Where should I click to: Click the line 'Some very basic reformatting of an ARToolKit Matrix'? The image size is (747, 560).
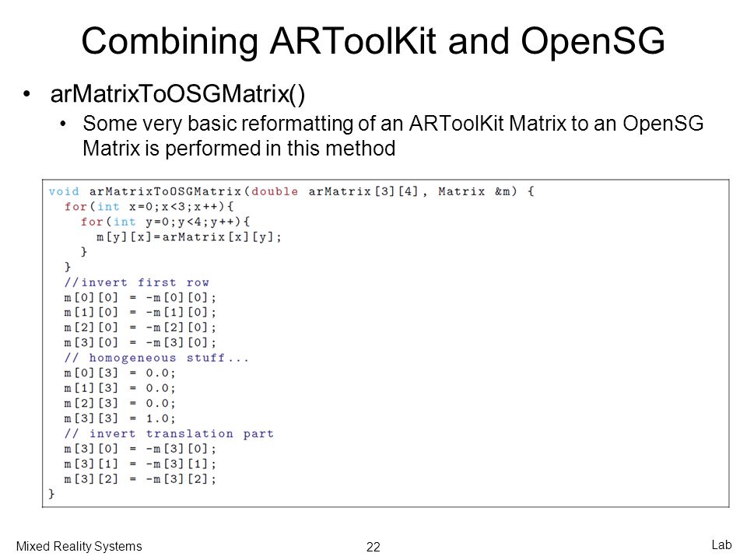click(x=393, y=124)
